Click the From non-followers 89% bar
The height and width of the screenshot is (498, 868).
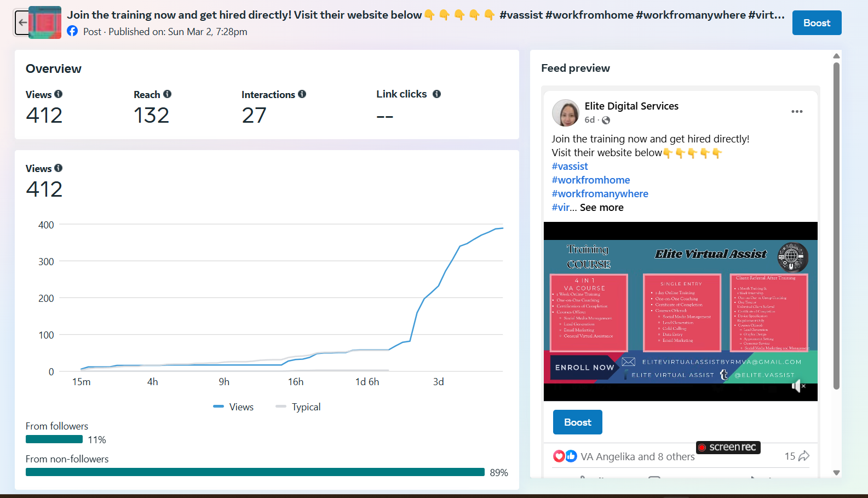pyautogui.click(x=255, y=472)
